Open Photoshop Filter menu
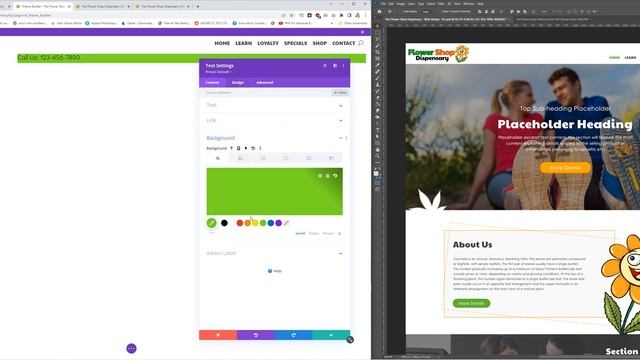Viewport: 640px width, 360px height. tap(441, 4)
